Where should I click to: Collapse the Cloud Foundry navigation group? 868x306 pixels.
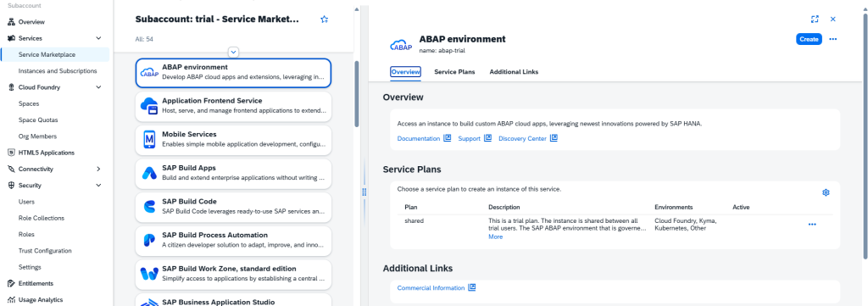[x=98, y=87]
